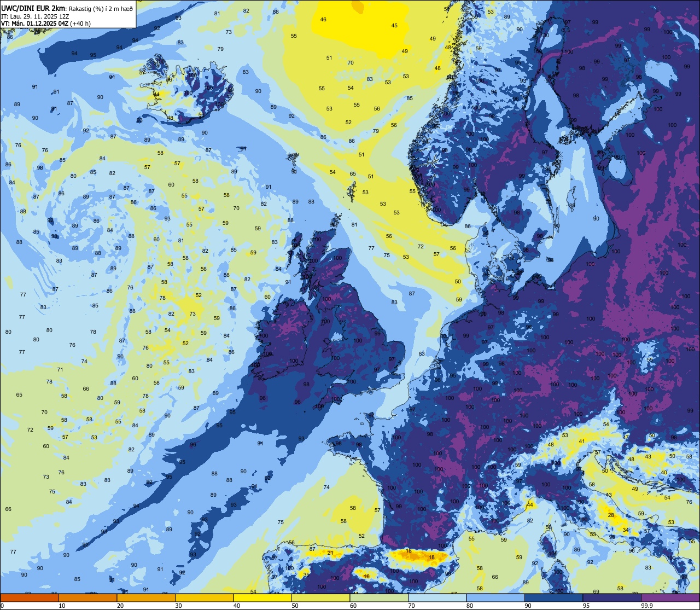Click the legend tick label "30" on the color bar
The image size is (700, 610).
coord(178,606)
